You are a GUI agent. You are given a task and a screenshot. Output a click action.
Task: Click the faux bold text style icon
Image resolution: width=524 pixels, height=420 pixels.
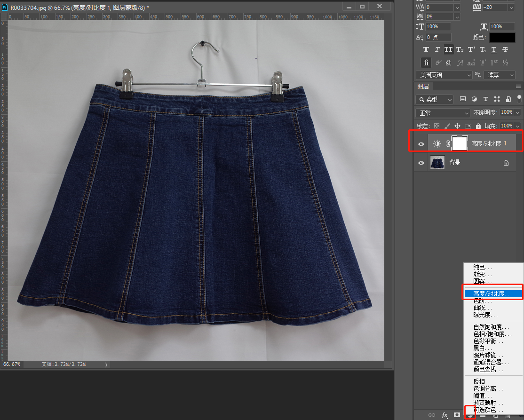click(x=426, y=50)
